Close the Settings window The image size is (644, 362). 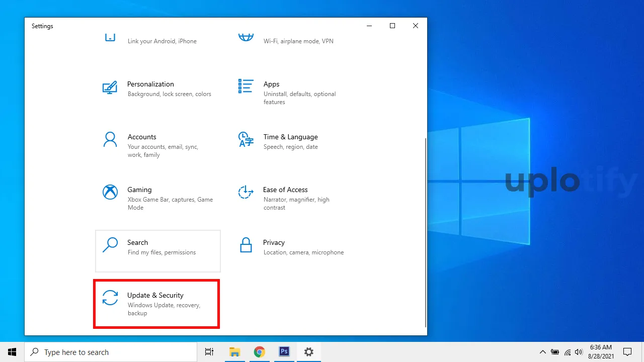tap(416, 26)
